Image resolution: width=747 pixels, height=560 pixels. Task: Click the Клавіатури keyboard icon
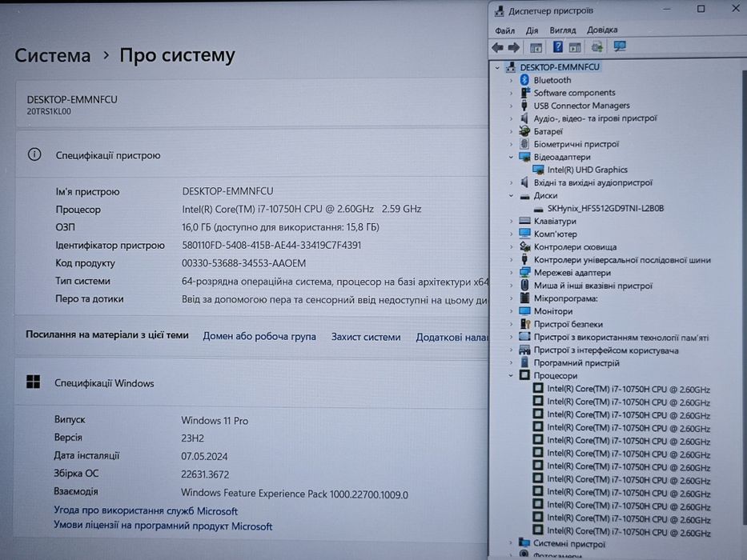(x=524, y=221)
